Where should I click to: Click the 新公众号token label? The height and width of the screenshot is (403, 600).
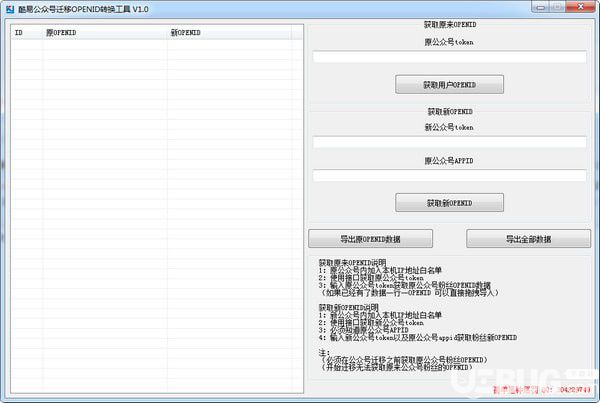click(449, 127)
